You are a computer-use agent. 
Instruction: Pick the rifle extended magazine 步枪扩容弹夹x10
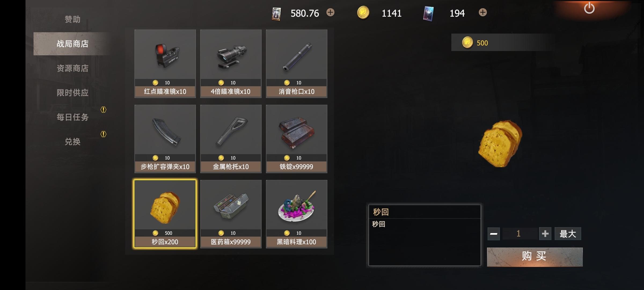tap(165, 139)
